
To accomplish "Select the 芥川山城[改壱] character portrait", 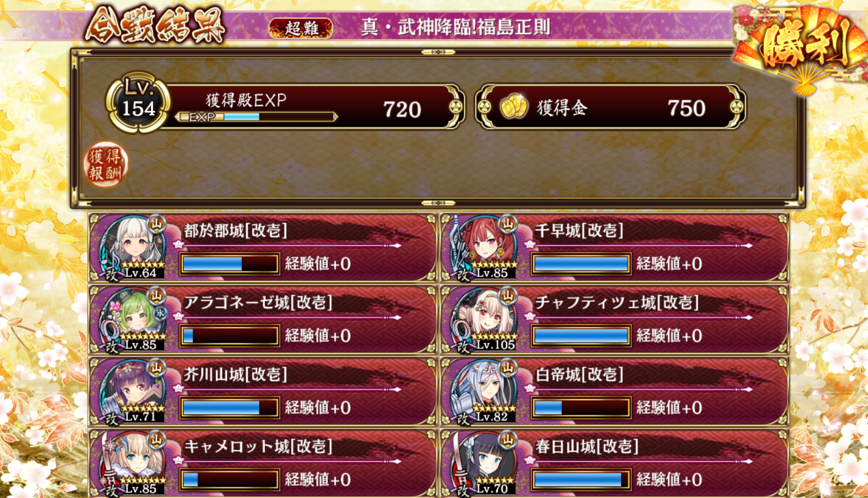I will click(x=132, y=391).
